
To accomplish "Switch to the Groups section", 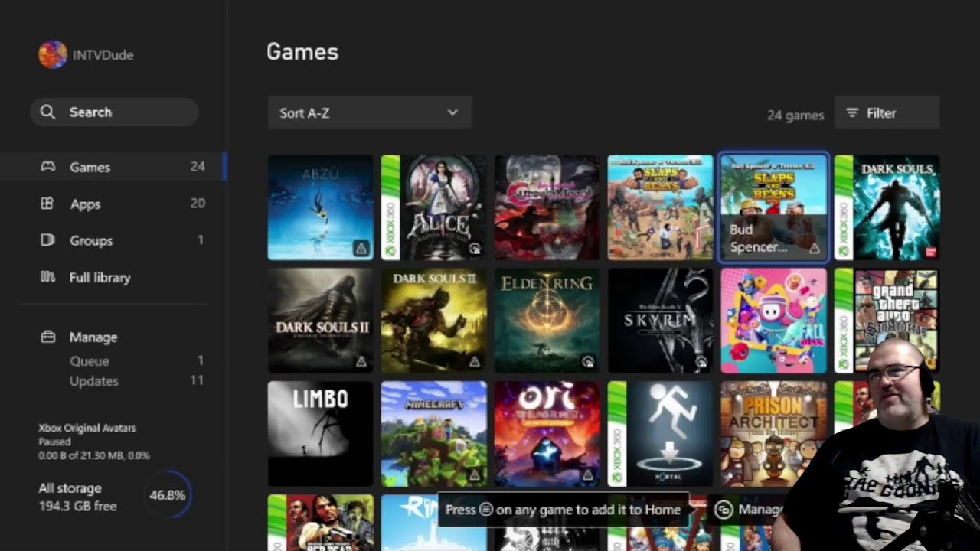I will 113,240.
